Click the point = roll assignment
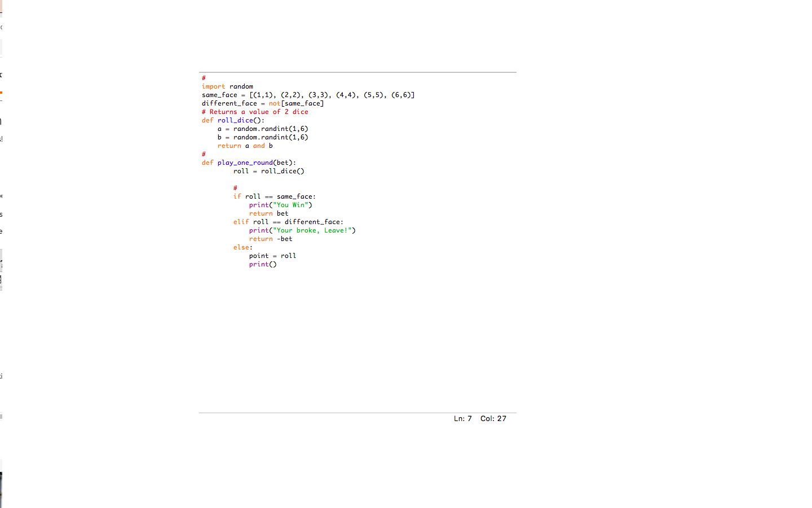The width and height of the screenshot is (812, 508). (x=272, y=255)
